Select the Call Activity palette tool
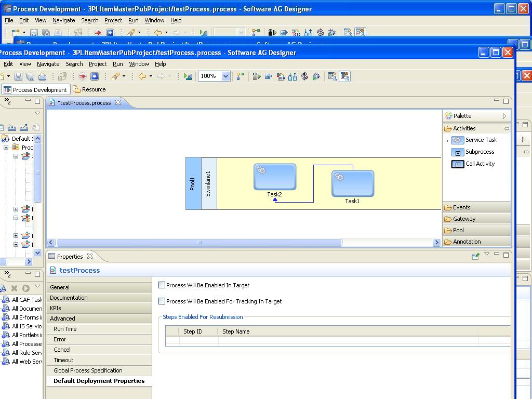Image resolution: width=532 pixels, height=399 pixels. click(x=473, y=164)
